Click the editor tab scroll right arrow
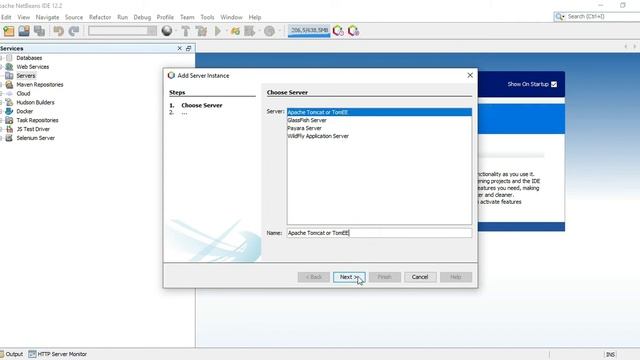 635,47
